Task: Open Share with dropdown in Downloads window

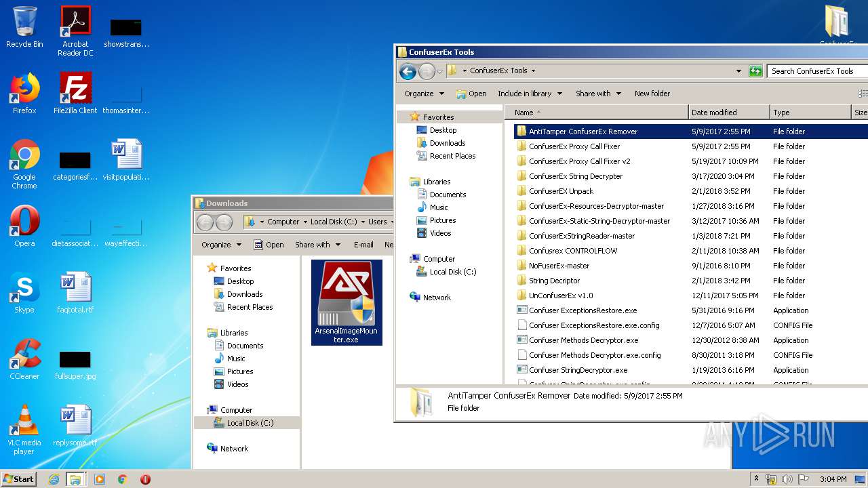Action: tap(317, 245)
